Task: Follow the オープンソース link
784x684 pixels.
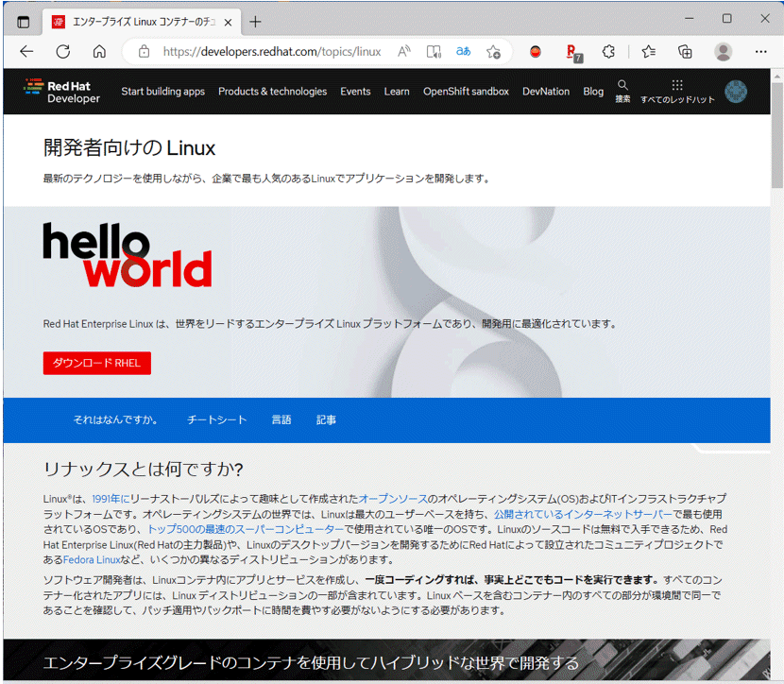Action: pyautogui.click(x=393, y=499)
